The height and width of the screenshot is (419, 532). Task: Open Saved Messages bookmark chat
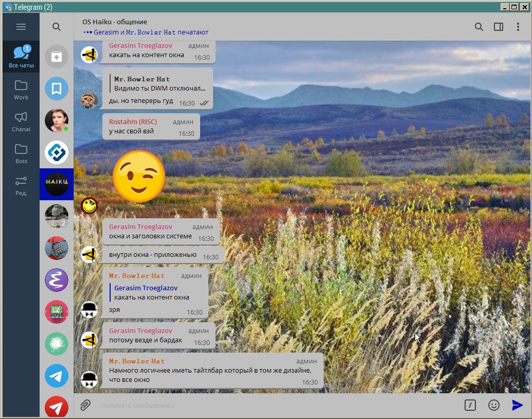pyautogui.click(x=57, y=89)
